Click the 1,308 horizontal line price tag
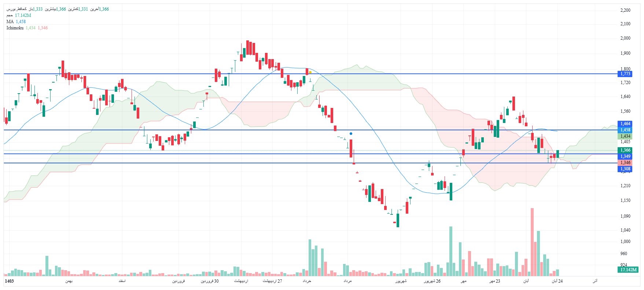 [625, 169]
